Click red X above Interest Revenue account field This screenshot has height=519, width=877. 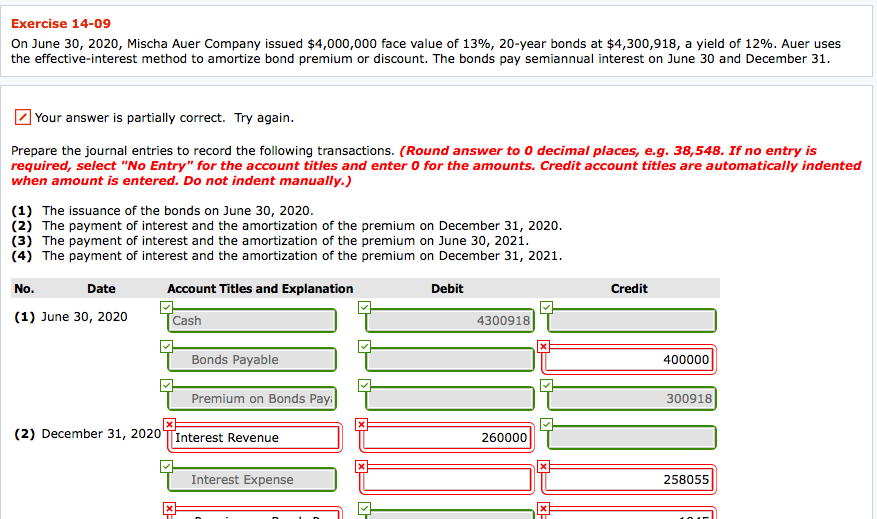pyautogui.click(x=169, y=424)
